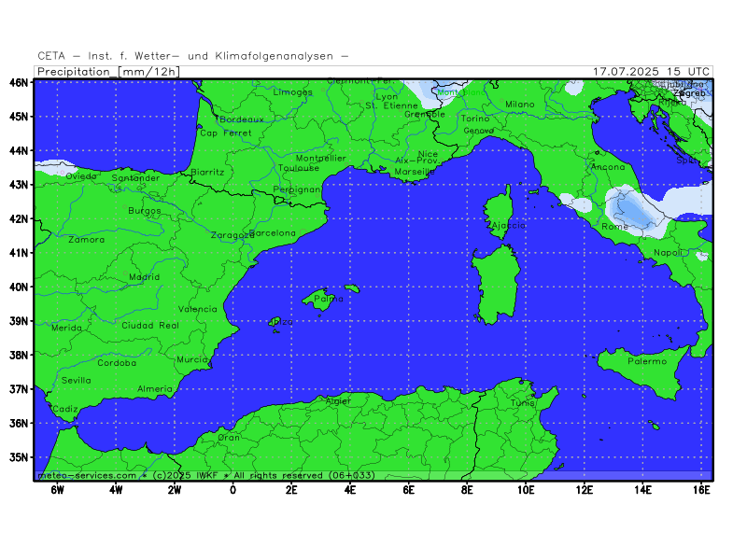Screen dimensions: 747x560
Task: Click the Barcelona city label
Action: click(272, 232)
